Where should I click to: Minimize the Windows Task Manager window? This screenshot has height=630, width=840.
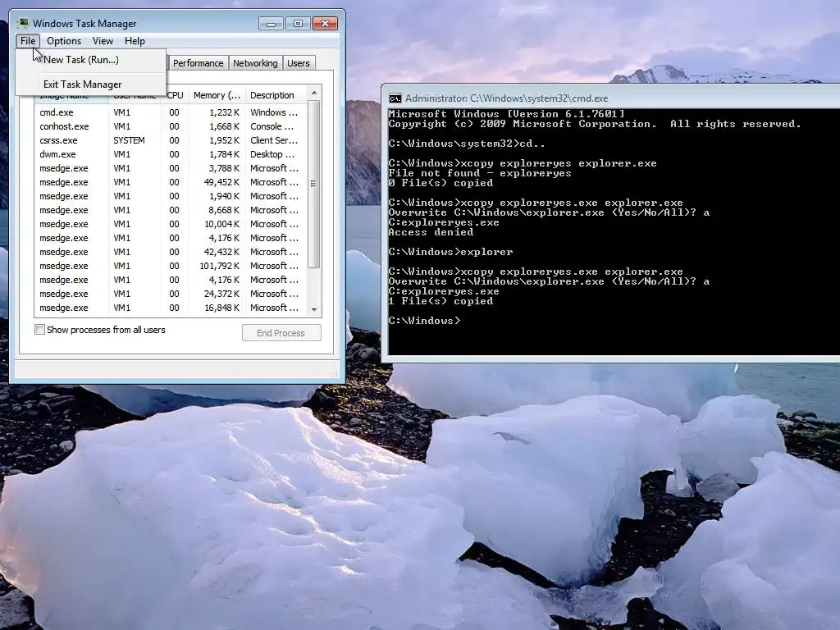tap(271, 24)
